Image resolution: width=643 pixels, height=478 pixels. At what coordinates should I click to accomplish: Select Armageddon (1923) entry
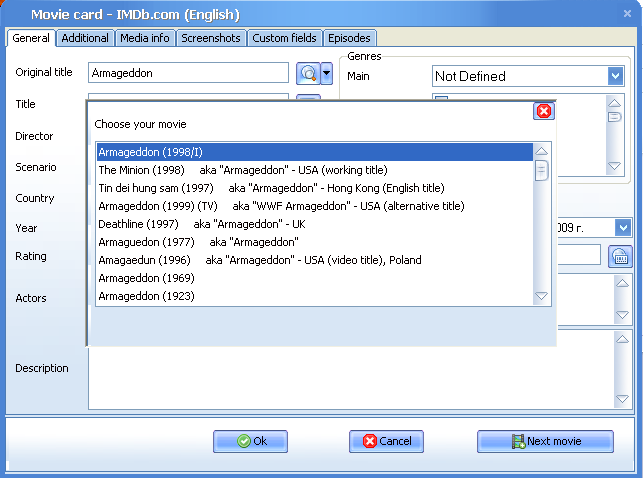(x=315, y=296)
